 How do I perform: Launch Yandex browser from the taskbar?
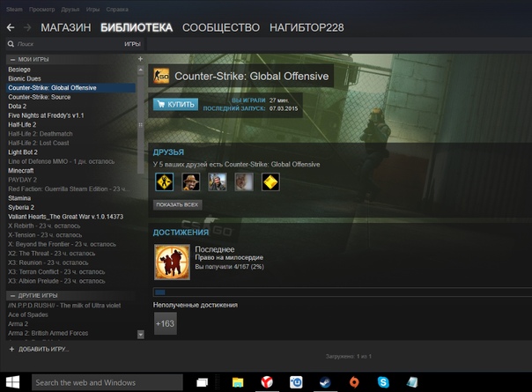[267, 382]
